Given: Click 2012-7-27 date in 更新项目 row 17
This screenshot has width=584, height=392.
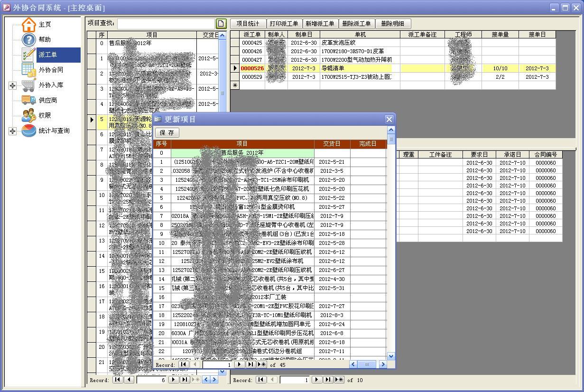Looking at the screenshot, I should (x=332, y=306).
